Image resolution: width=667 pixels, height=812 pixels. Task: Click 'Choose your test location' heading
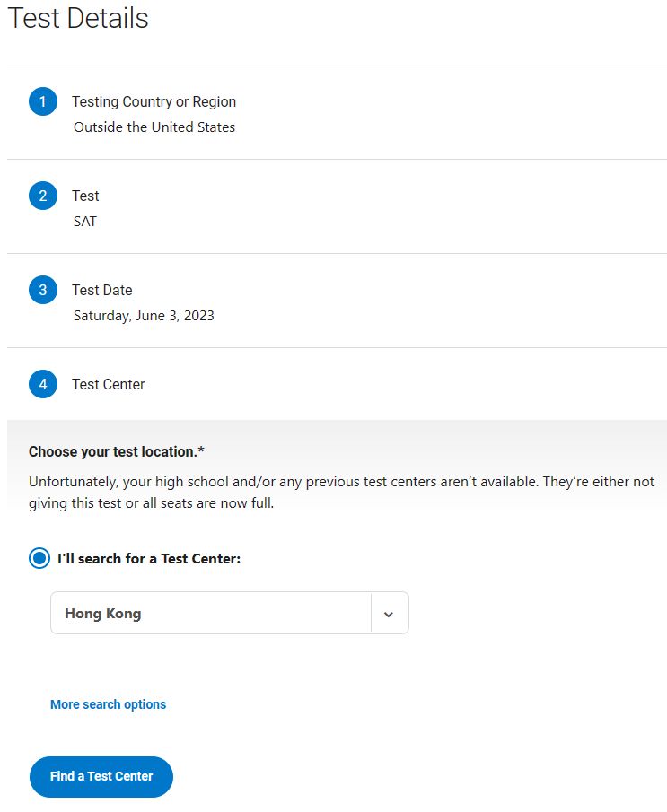117,451
